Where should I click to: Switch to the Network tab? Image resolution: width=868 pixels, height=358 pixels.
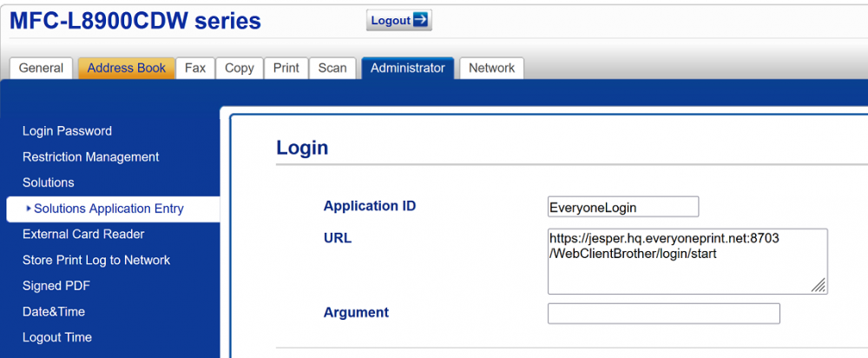coord(491,68)
